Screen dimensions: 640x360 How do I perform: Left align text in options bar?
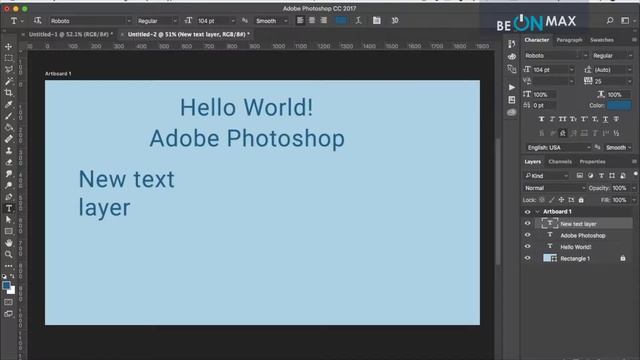300,20
